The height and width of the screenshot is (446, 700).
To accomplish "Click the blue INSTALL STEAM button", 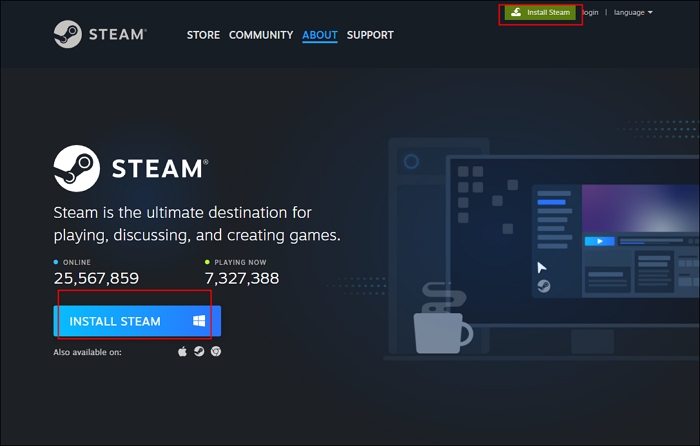I will (137, 321).
